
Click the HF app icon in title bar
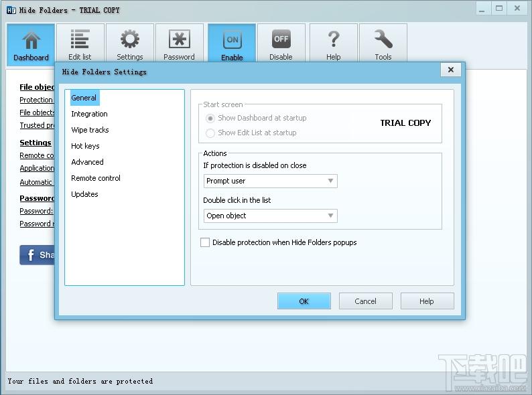click(x=11, y=10)
